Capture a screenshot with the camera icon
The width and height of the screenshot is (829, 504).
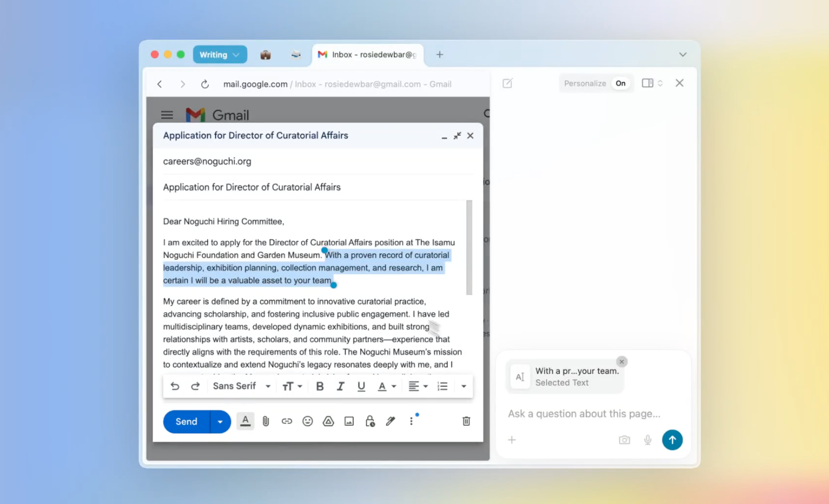(x=624, y=440)
